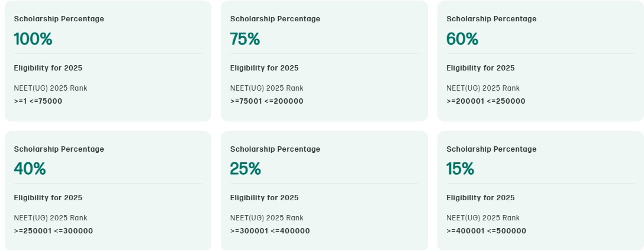Select "Scholarship Percentage" heading above 25%
This screenshot has width=644, height=250.
coord(275,149)
